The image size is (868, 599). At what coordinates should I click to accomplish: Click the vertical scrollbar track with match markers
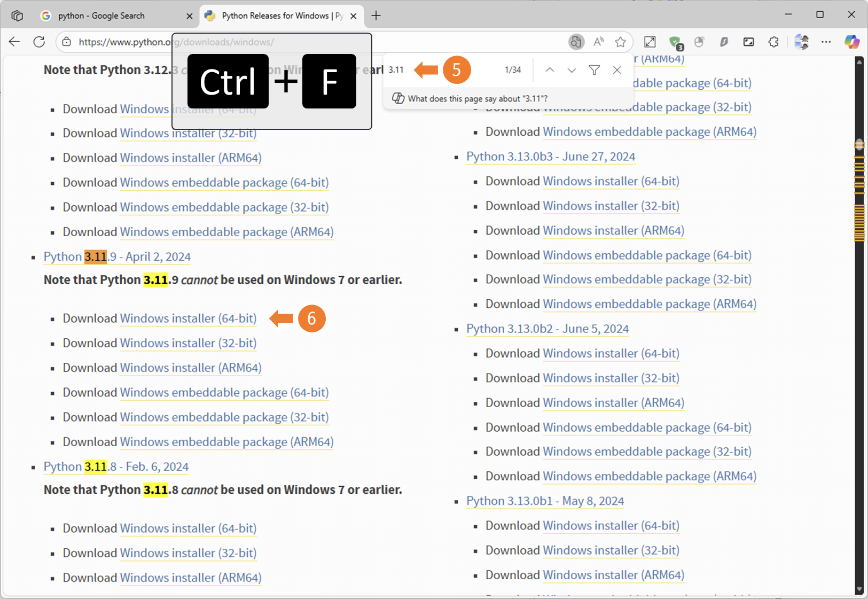(859, 324)
